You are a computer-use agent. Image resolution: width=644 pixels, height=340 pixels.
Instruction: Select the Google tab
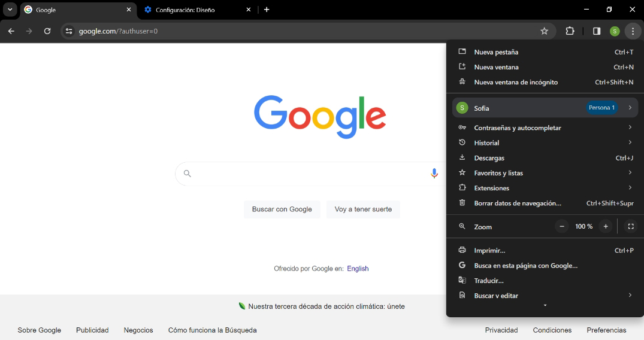point(78,10)
